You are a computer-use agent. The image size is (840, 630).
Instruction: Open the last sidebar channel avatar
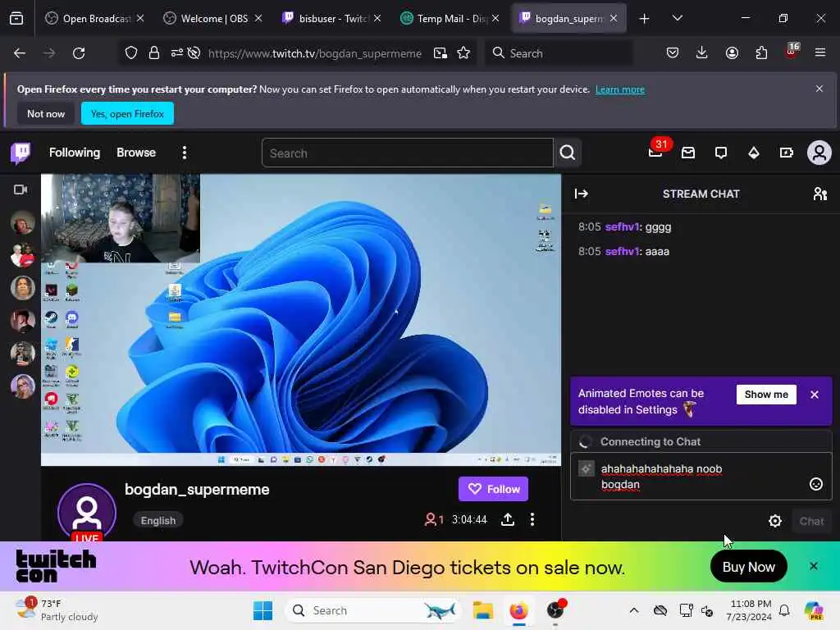[22, 386]
